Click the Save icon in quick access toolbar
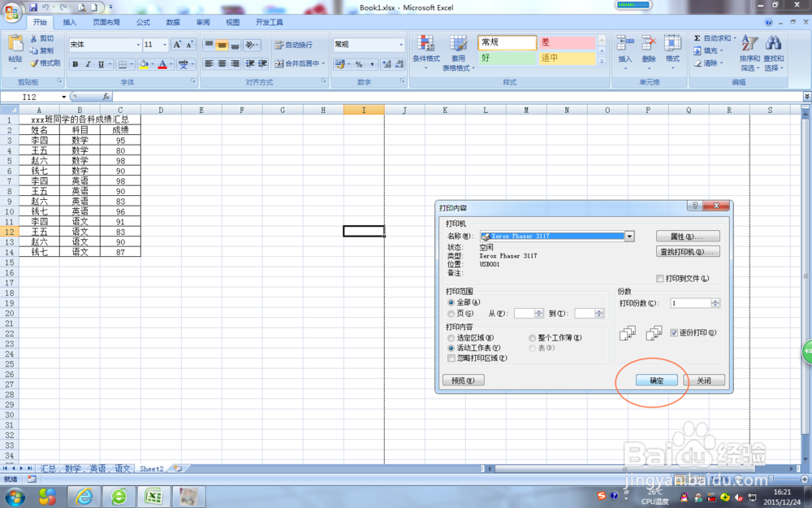Screen dimensions: 812x508 click(33, 8)
